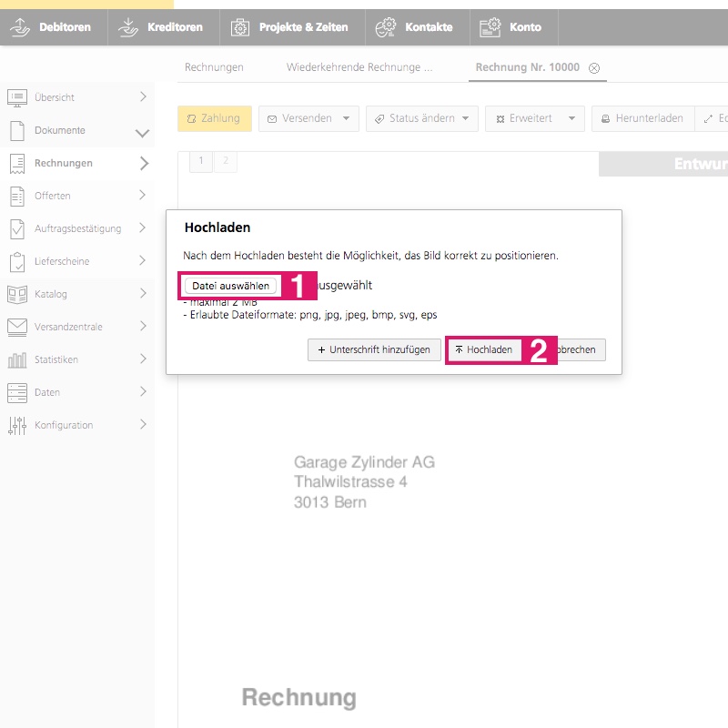This screenshot has width=728, height=728.
Task: Click Unterschrift hinzufügen button
Action: (x=374, y=349)
